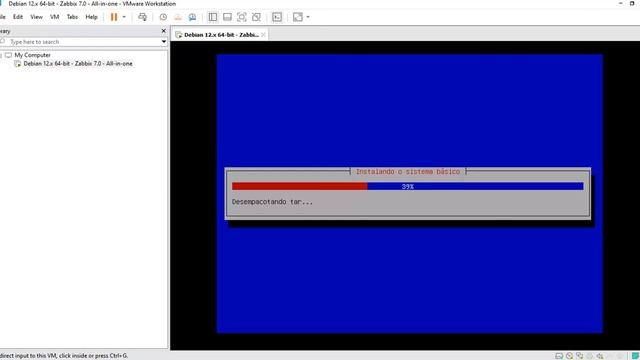Switch to Unity mode
The height and width of the screenshot is (360, 640).
256,17
